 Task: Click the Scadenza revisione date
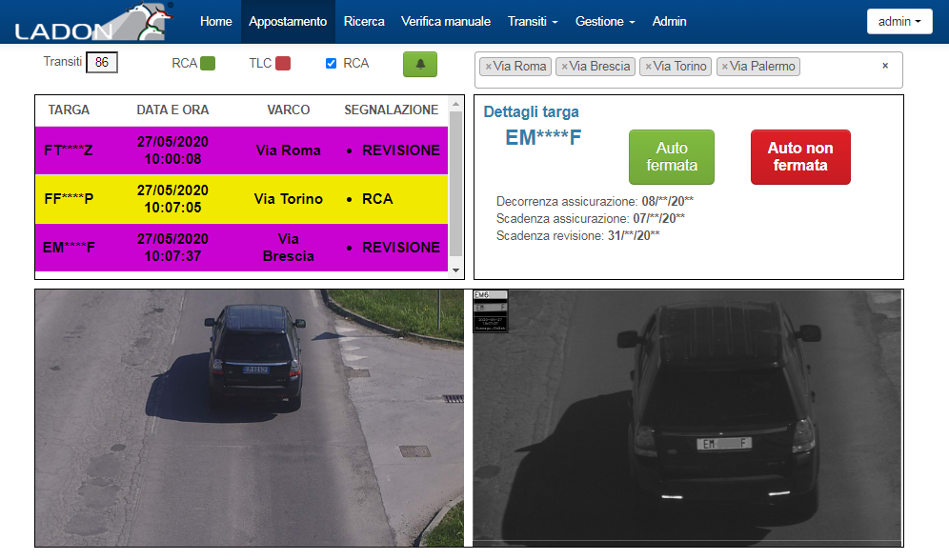[634, 236]
